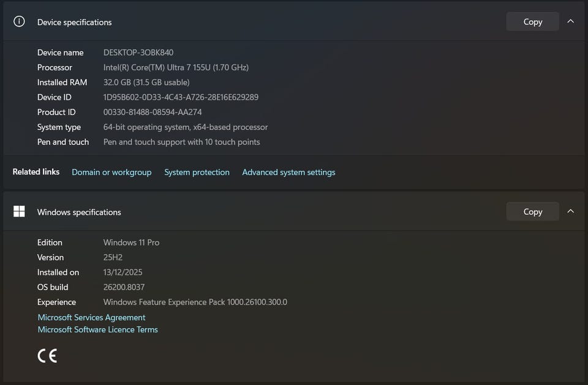Select the version value 25H2
This screenshot has width=588, height=385.
pos(113,258)
